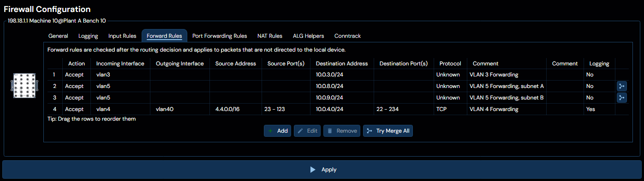
Task: Open the NAT Rules tab
Action: point(270,36)
